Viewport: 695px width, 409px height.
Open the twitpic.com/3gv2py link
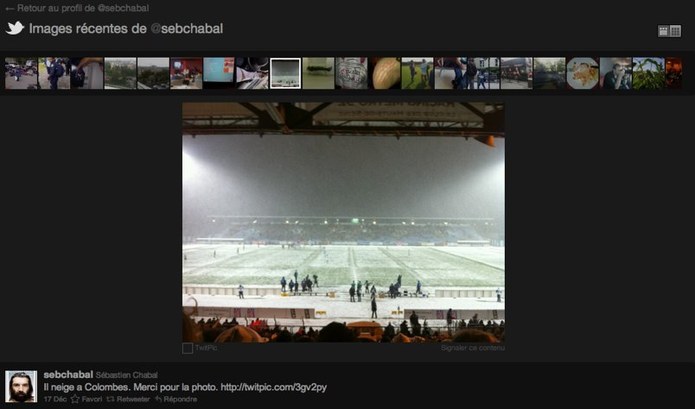point(273,387)
